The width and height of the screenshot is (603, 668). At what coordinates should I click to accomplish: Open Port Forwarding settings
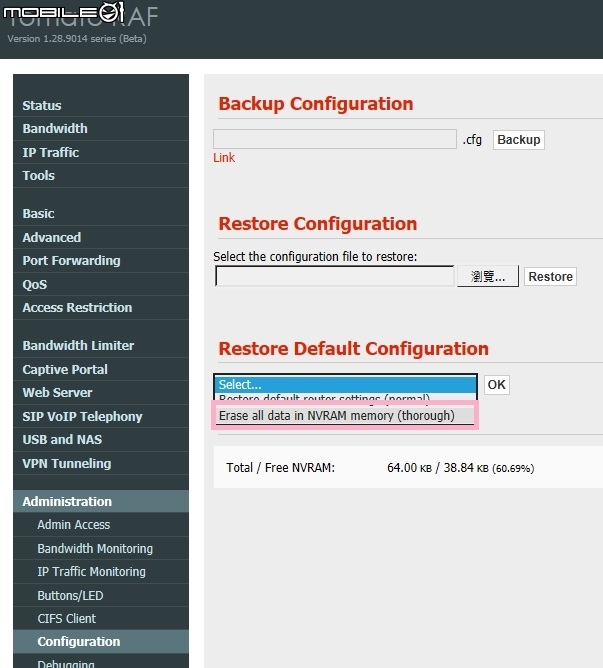[71, 261]
